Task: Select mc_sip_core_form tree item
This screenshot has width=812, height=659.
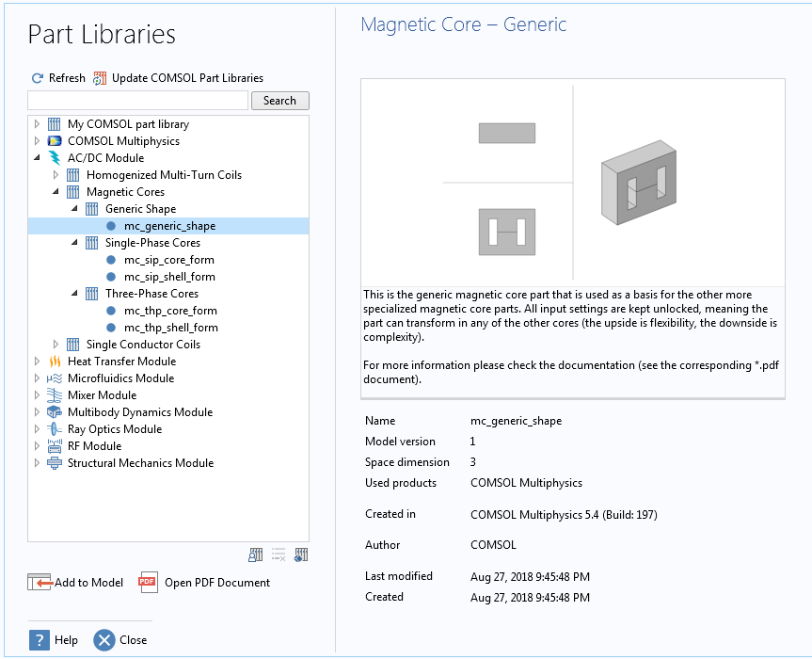Action: coord(168,260)
